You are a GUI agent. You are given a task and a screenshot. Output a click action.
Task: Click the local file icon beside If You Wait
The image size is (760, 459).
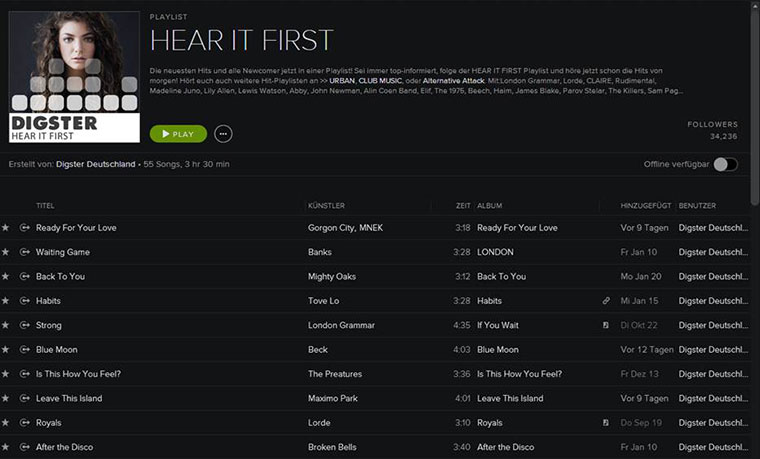606,325
